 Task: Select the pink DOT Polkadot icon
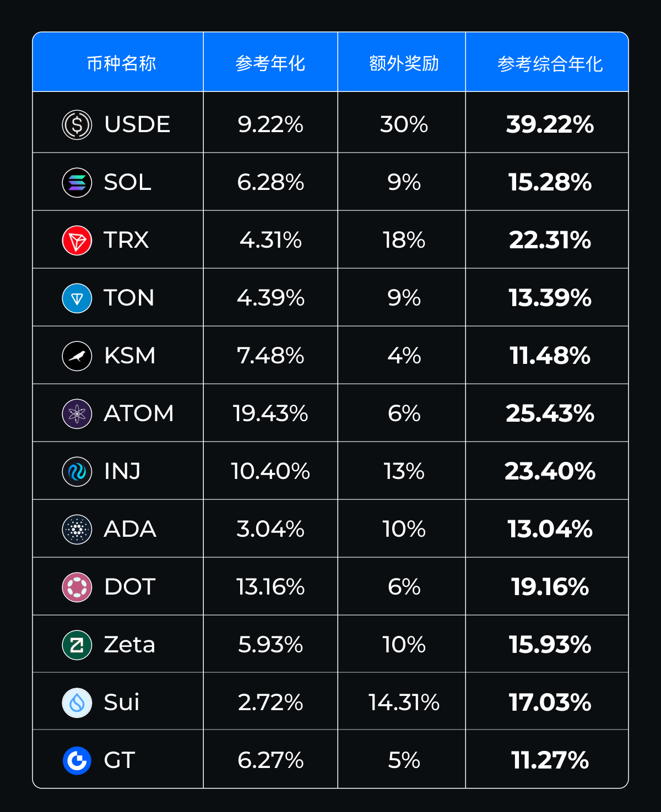[77, 587]
